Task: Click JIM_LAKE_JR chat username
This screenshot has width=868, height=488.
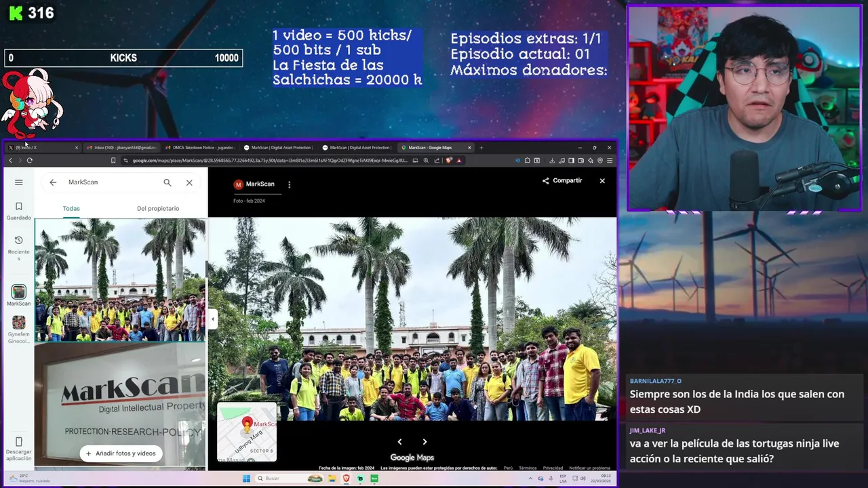Action: tap(648, 430)
